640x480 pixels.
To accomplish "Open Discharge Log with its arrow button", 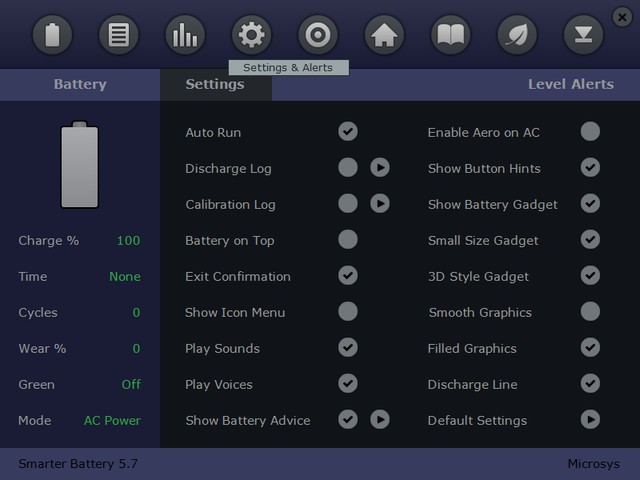I will (380, 168).
